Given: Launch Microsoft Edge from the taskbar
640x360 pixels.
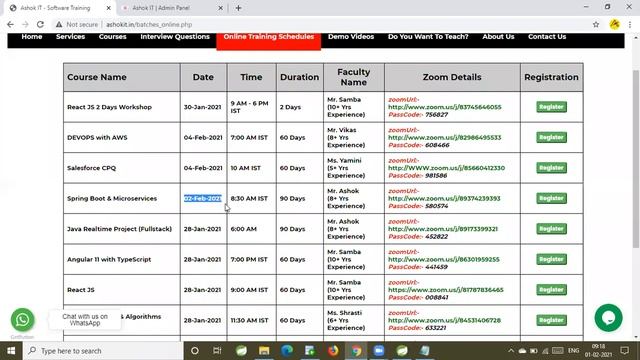Looking at the screenshot, I should 287,351.
